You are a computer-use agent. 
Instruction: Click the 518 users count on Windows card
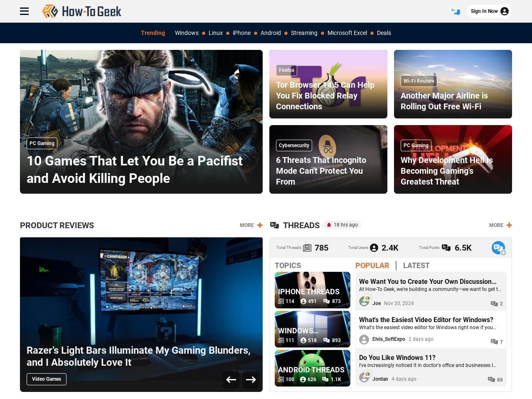pos(308,340)
